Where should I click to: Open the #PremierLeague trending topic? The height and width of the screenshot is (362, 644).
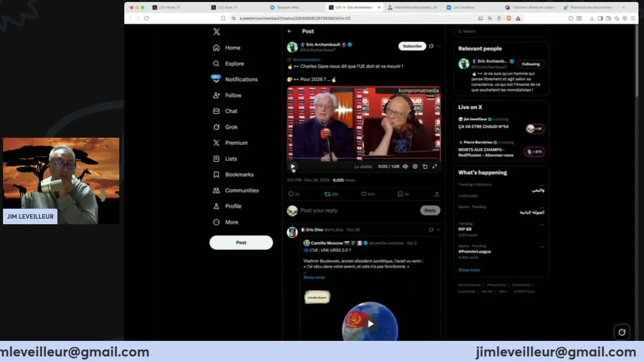pyautogui.click(x=474, y=251)
